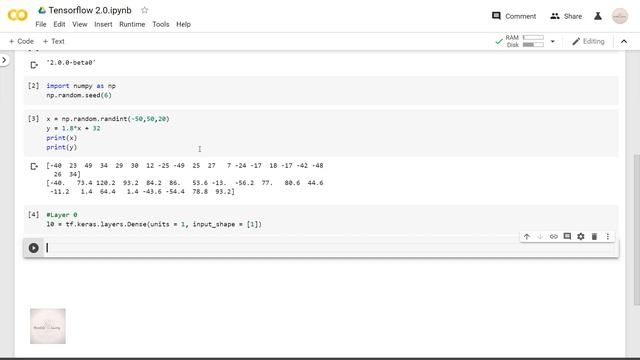Click inside the empty code cell input
The image size is (640, 360).
pyautogui.click(x=331, y=248)
